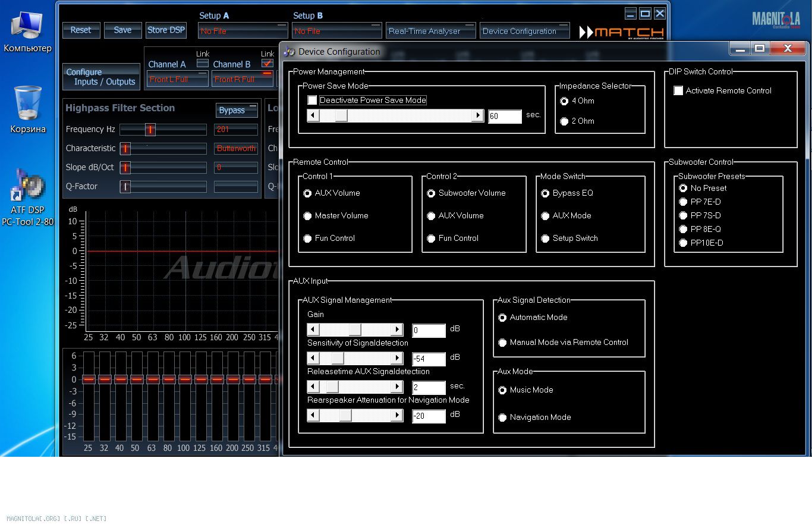Click Store DSP button

(x=166, y=30)
